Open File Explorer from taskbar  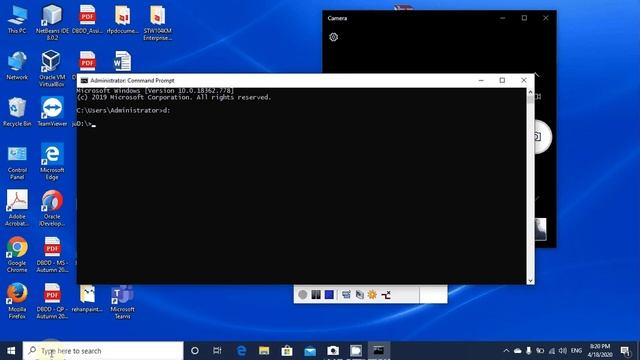point(264,351)
